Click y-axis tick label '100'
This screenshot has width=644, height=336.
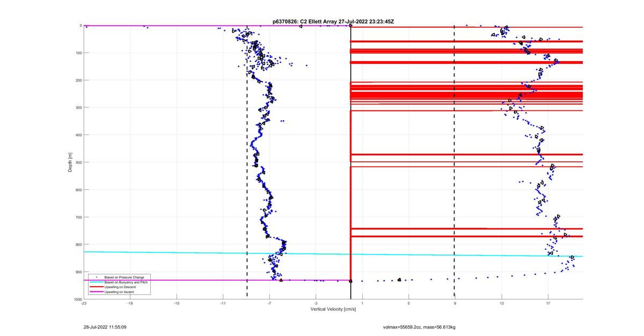(78, 53)
